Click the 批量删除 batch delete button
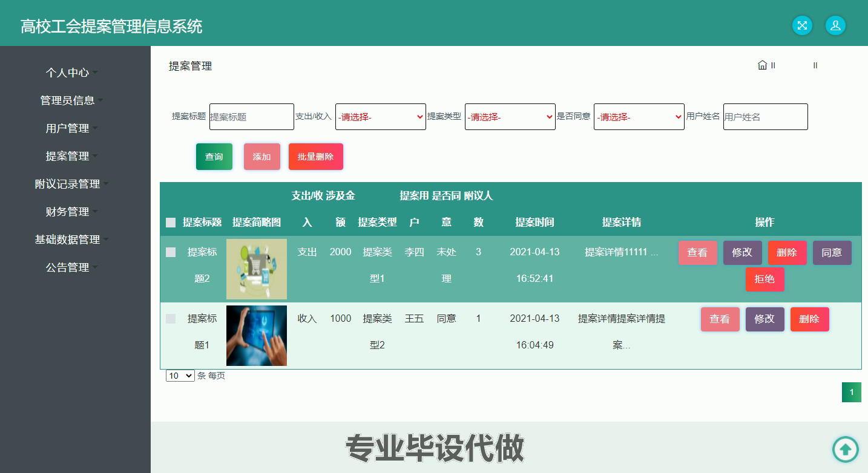The image size is (868, 473). (x=316, y=157)
